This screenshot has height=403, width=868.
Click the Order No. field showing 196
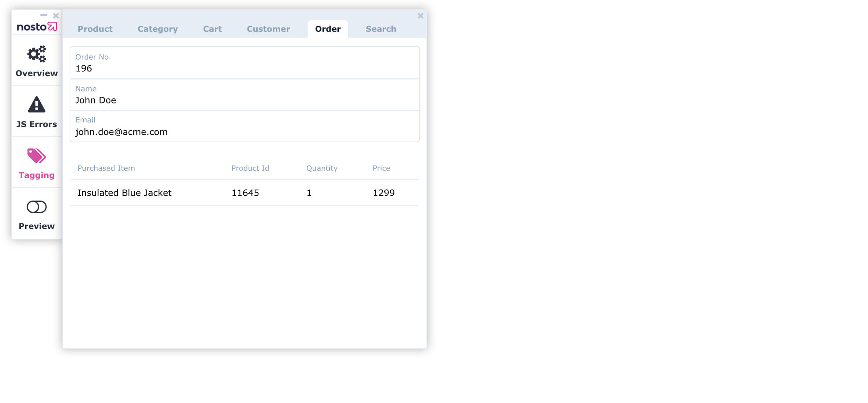tap(244, 63)
